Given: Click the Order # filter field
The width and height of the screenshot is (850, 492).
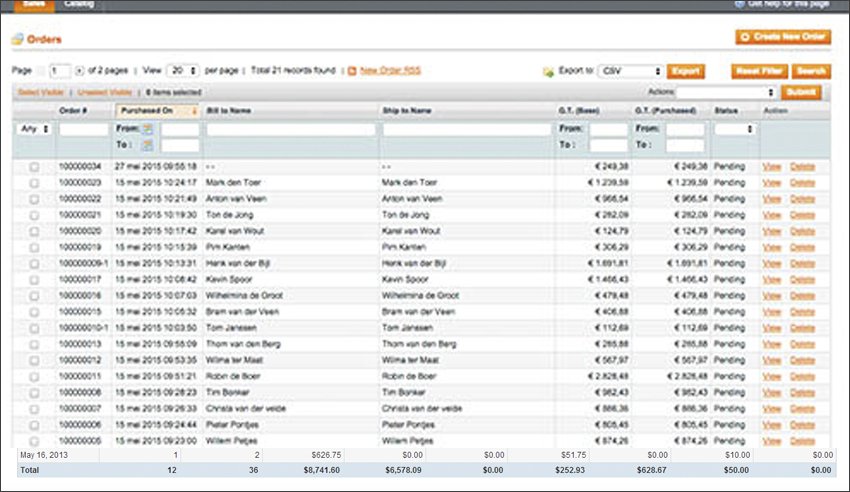Looking at the screenshot, I should click(83, 129).
